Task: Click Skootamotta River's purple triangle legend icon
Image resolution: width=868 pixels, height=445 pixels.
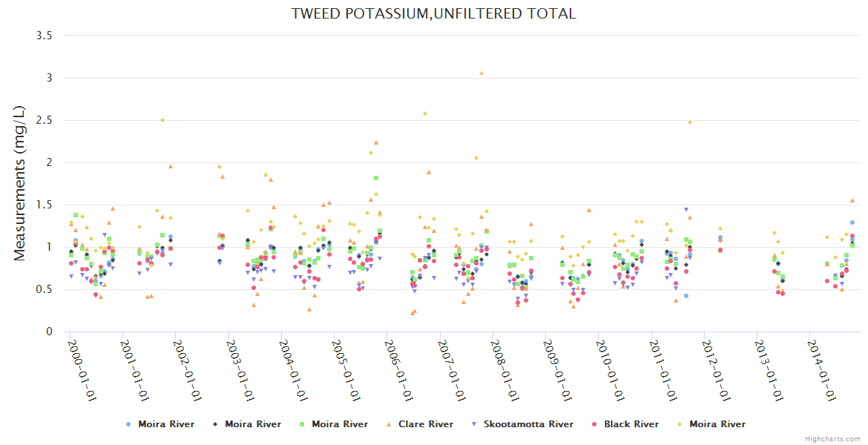Action: [474, 424]
